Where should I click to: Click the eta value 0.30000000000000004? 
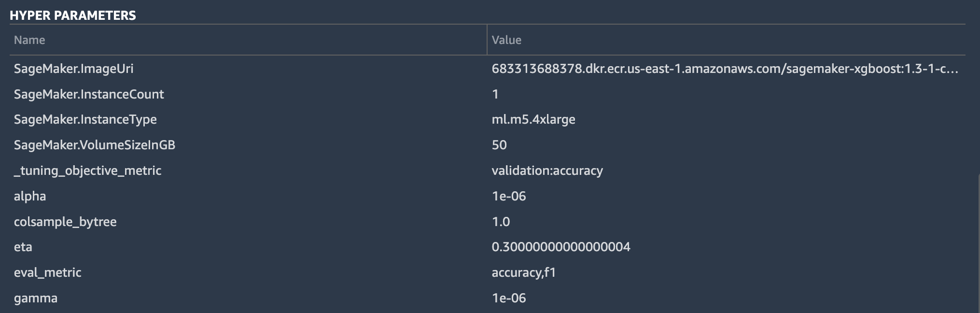[561, 247]
